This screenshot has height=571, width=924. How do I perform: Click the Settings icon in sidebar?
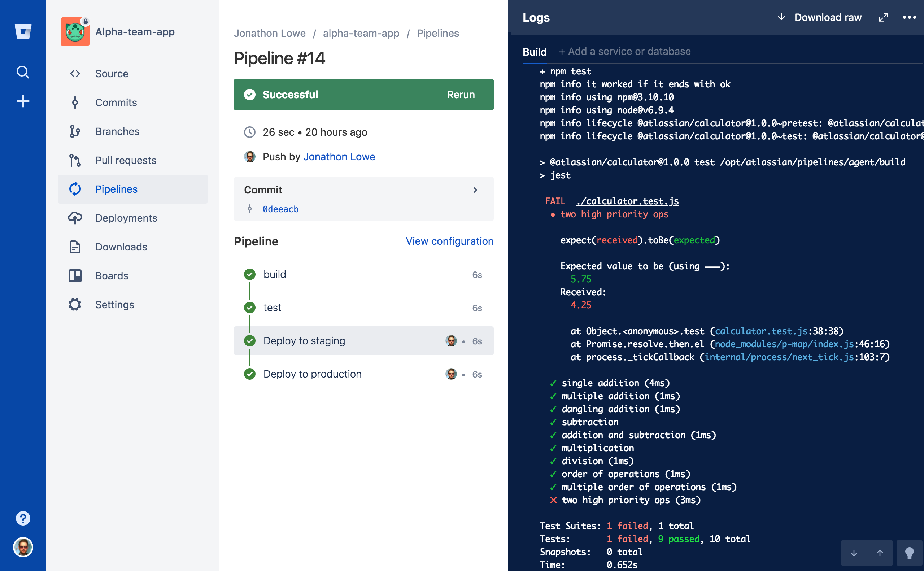coord(75,304)
